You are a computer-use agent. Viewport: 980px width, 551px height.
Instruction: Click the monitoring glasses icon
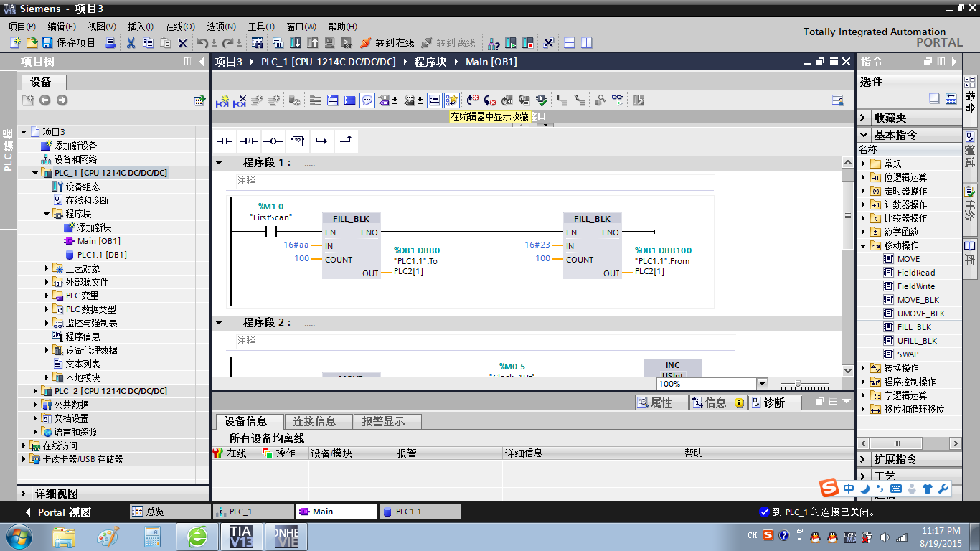click(x=618, y=100)
